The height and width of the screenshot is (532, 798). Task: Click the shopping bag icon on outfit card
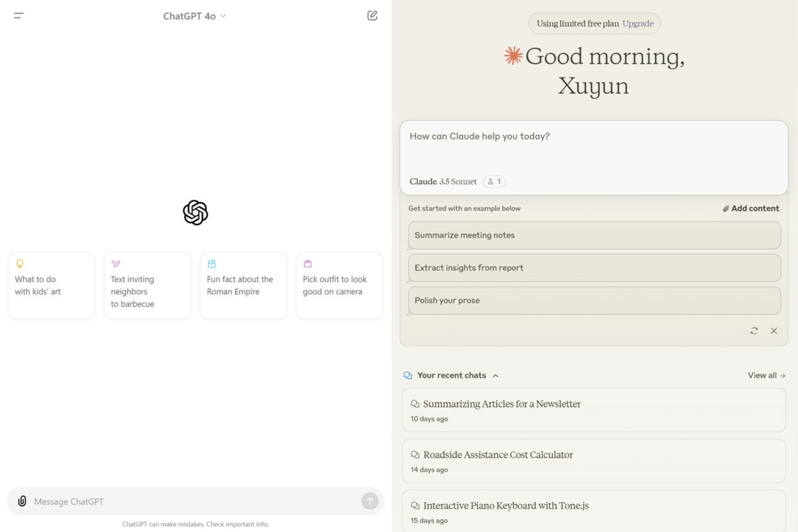pos(307,263)
